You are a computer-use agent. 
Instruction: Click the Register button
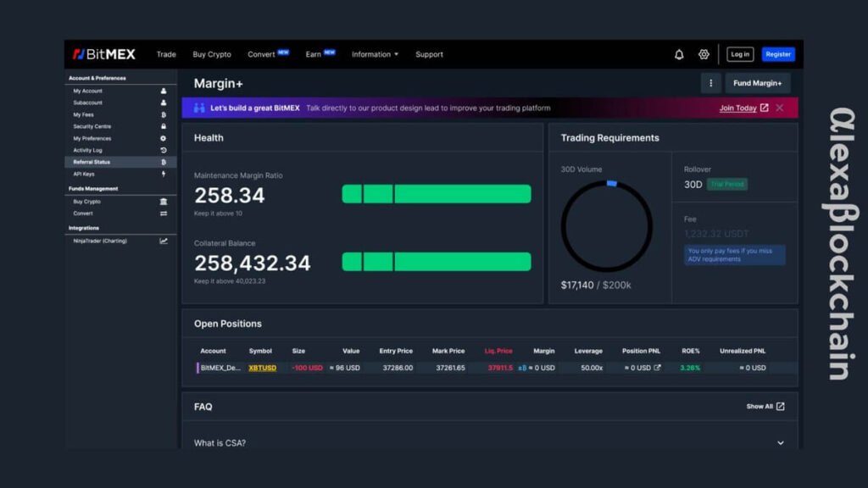[778, 54]
